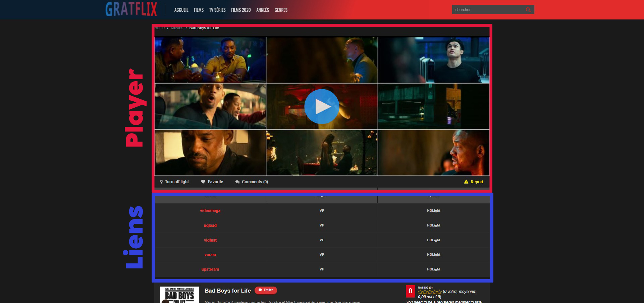Viewport: 644px width, 303px height.
Task: Select the vidfast server link
Action: tap(210, 240)
